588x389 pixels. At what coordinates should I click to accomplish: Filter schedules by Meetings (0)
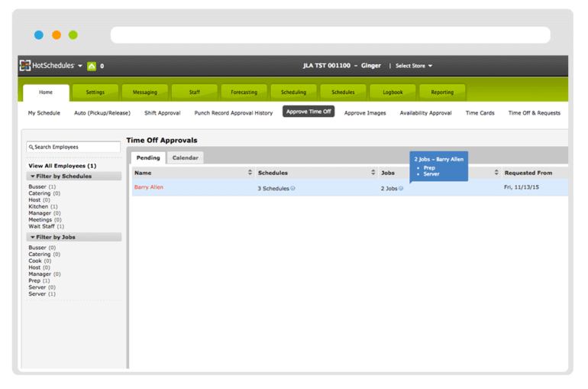45,220
